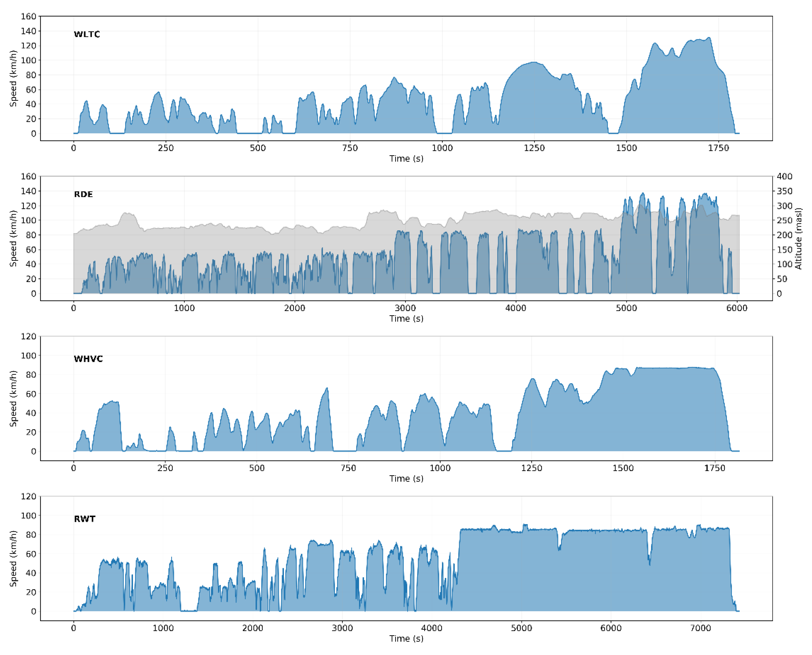Select the Time (s) label under WLTC chart
The height and width of the screenshot is (655, 812).
point(407,158)
